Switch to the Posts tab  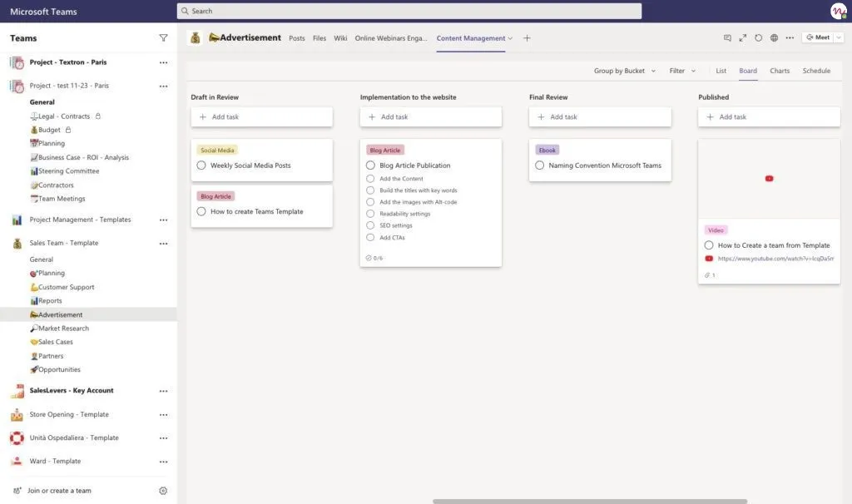click(x=297, y=38)
